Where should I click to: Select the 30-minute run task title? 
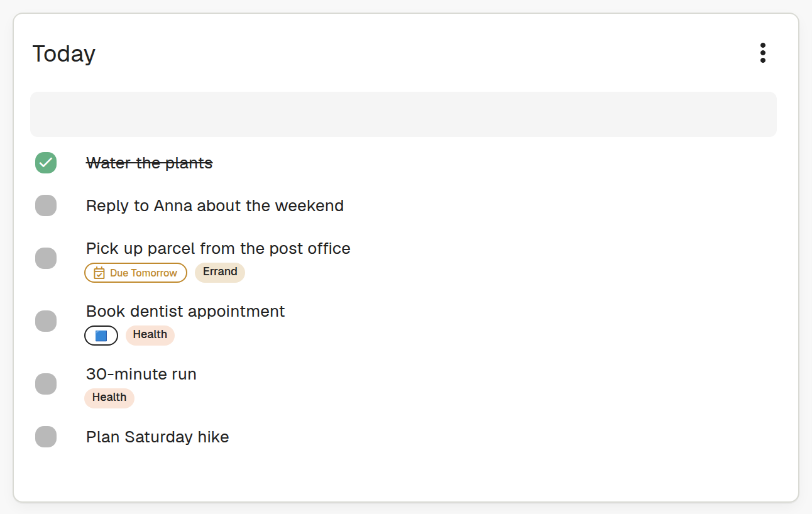[141, 375]
